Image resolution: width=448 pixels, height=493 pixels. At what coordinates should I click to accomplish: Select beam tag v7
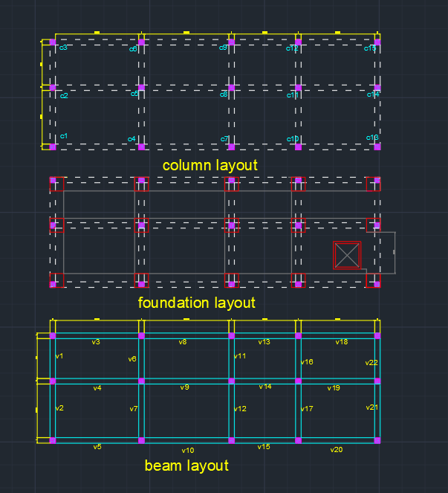134,409
